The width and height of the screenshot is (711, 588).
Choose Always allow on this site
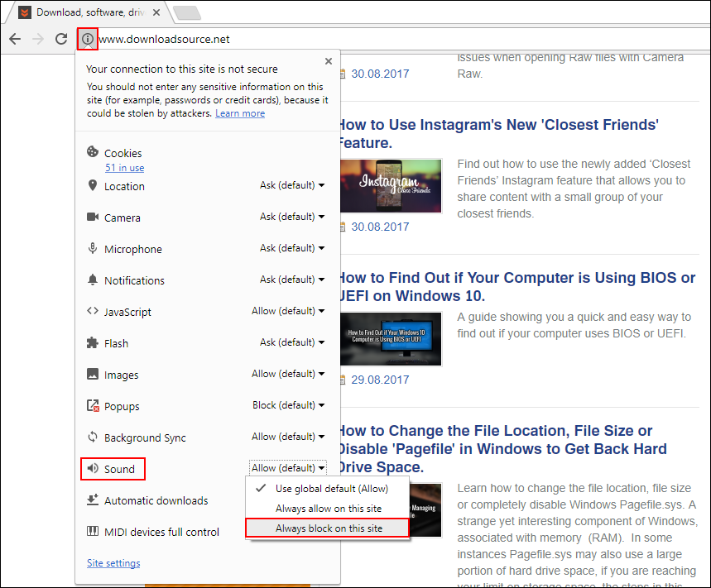coord(328,509)
